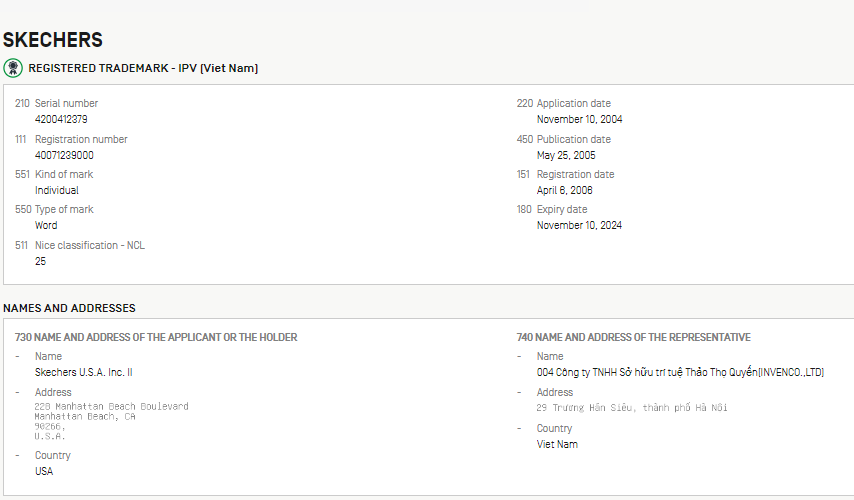This screenshot has width=854, height=500.
Task: Click the application date November 10, 2004
Action: click(x=579, y=119)
